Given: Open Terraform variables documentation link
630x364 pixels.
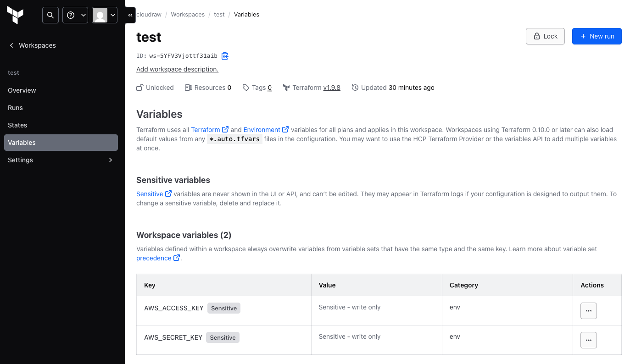Looking at the screenshot, I should coord(210,130).
